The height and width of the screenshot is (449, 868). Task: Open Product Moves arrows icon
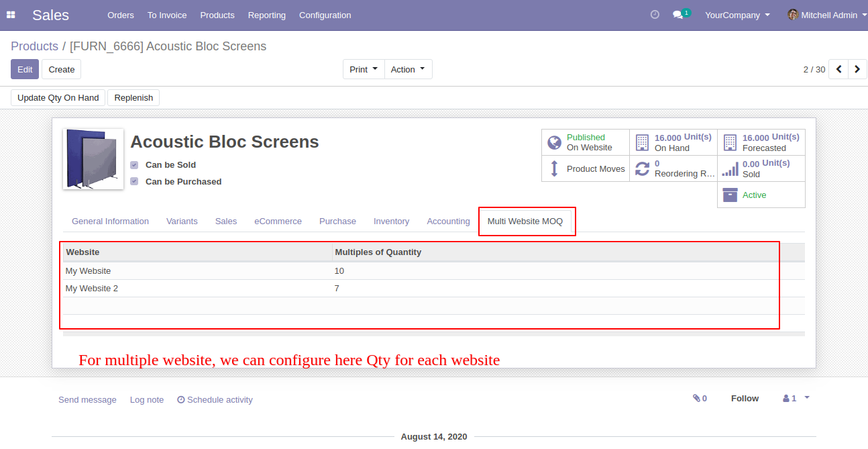[554, 168]
